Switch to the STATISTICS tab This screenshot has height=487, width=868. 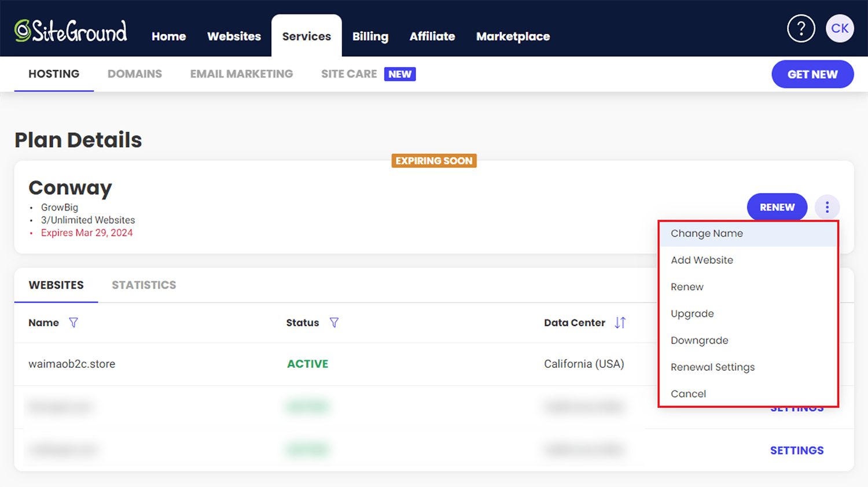(144, 285)
